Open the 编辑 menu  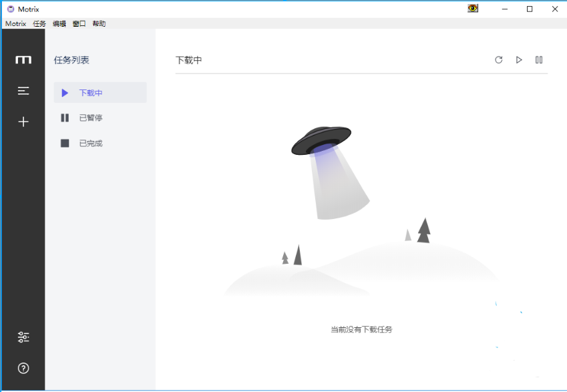[59, 23]
